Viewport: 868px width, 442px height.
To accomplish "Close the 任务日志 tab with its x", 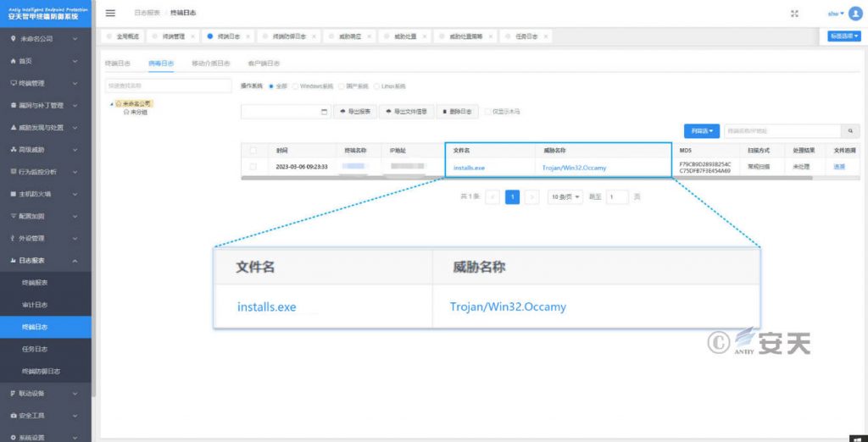I will point(545,36).
